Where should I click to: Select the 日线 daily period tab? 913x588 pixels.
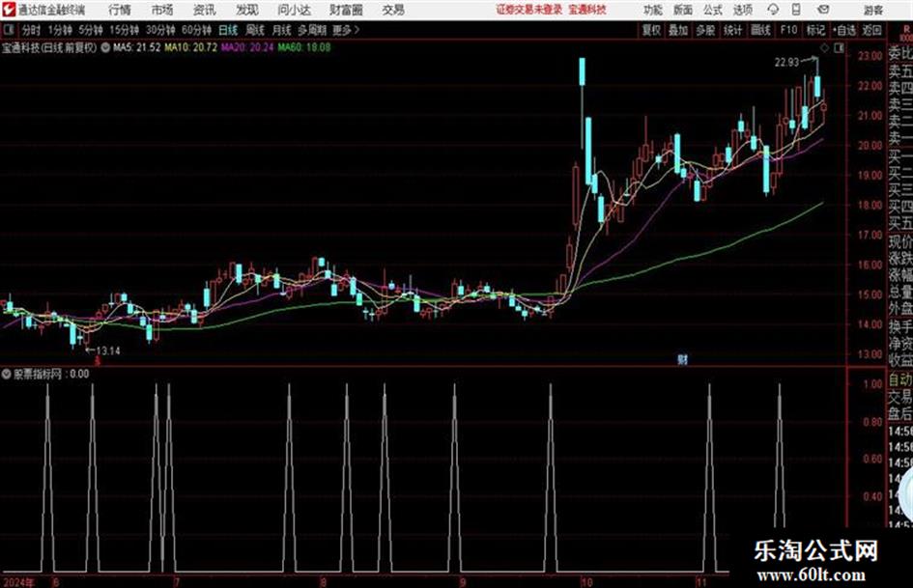(x=228, y=30)
